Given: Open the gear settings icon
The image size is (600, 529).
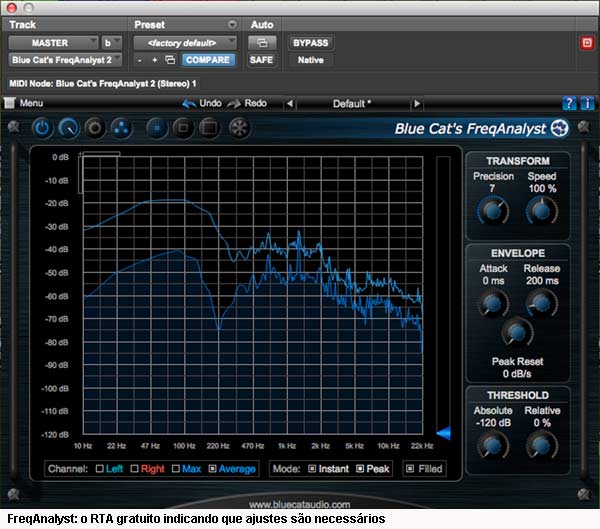Looking at the screenshot, I should pyautogui.click(x=95, y=128).
